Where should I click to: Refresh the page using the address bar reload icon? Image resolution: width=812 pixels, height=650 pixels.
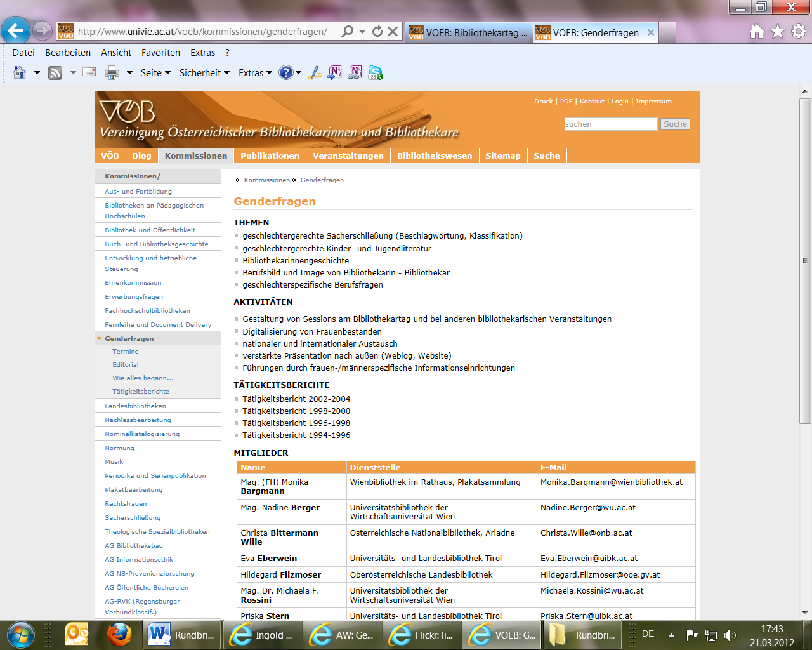pos(377,31)
